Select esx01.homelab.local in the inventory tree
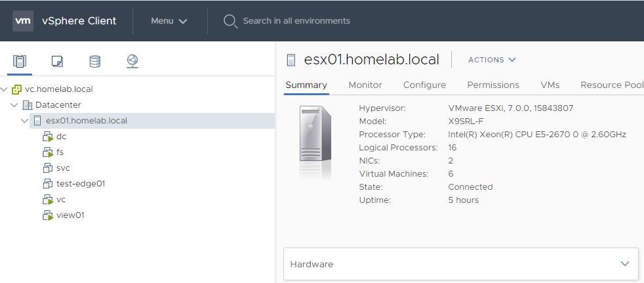The height and width of the screenshot is (283, 644). 87,121
